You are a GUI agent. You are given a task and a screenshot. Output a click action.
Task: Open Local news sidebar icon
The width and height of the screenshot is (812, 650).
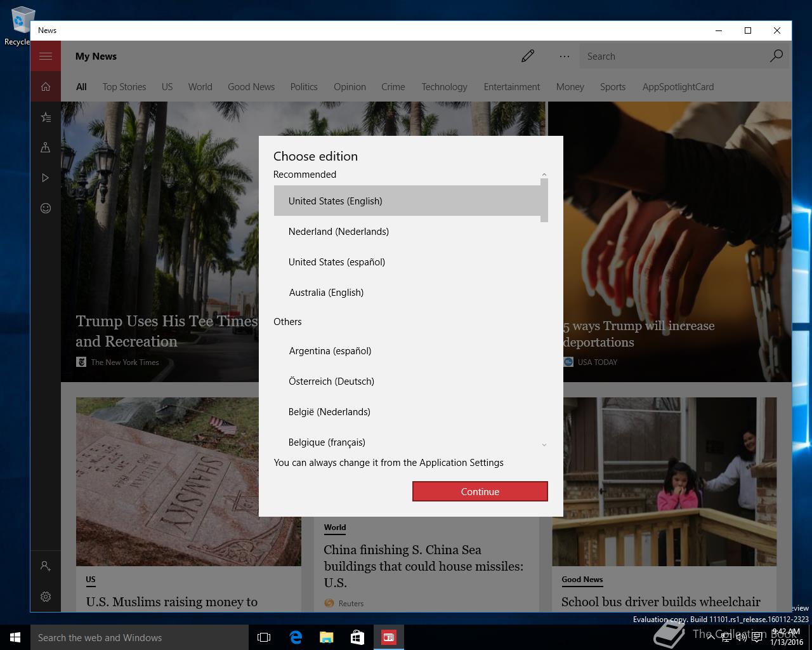[x=46, y=147]
